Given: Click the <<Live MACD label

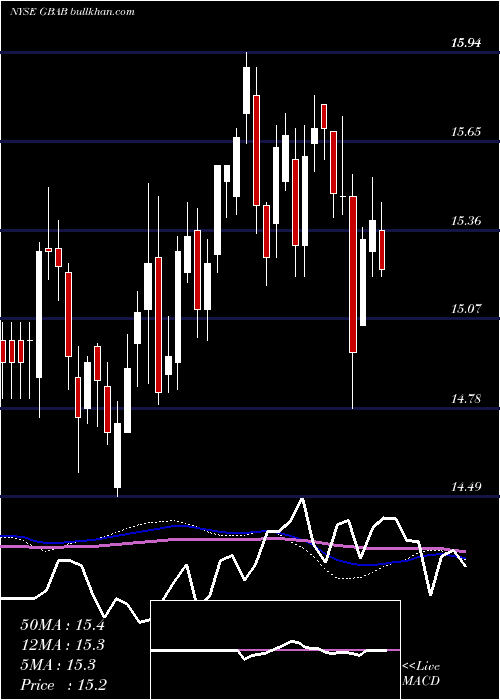Looking at the screenshot, I should 421,673.
